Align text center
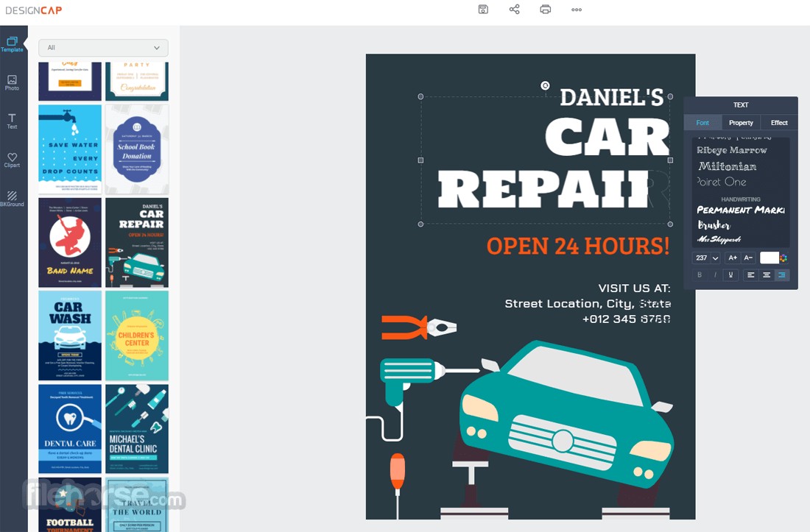 point(767,275)
